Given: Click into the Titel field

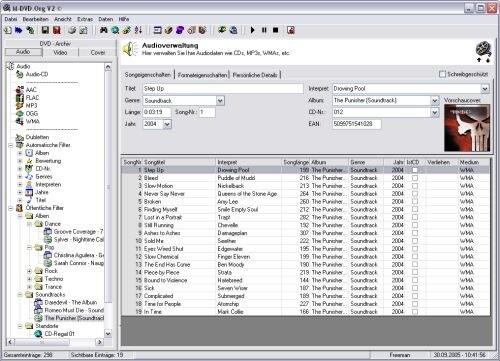Looking at the screenshot, I should [223, 89].
